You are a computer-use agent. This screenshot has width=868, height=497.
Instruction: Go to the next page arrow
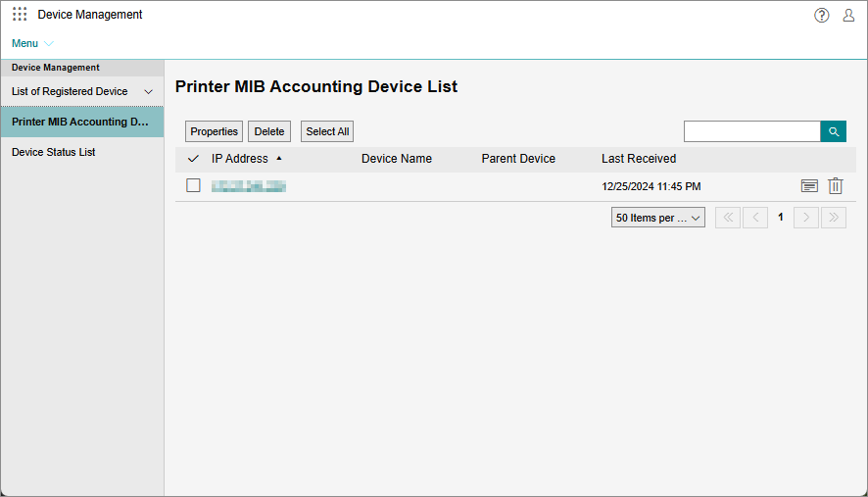pyautogui.click(x=806, y=218)
